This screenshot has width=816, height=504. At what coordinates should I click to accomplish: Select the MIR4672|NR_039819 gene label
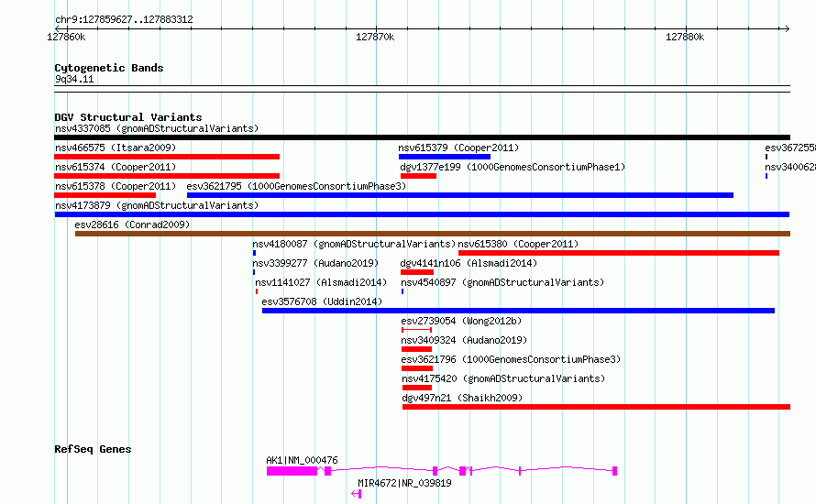tap(404, 483)
